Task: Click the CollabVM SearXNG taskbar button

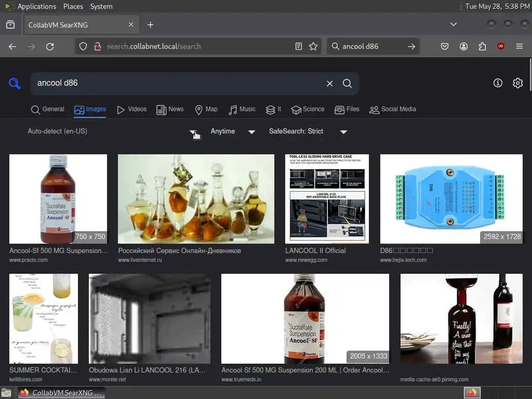Action: click(61, 393)
